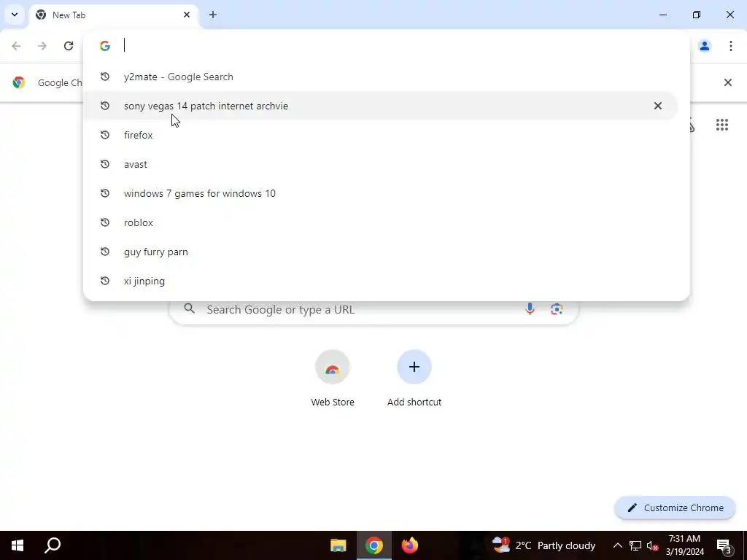Click history clock icon beside 'avast'
This screenshot has width=747, height=560.
105,164
